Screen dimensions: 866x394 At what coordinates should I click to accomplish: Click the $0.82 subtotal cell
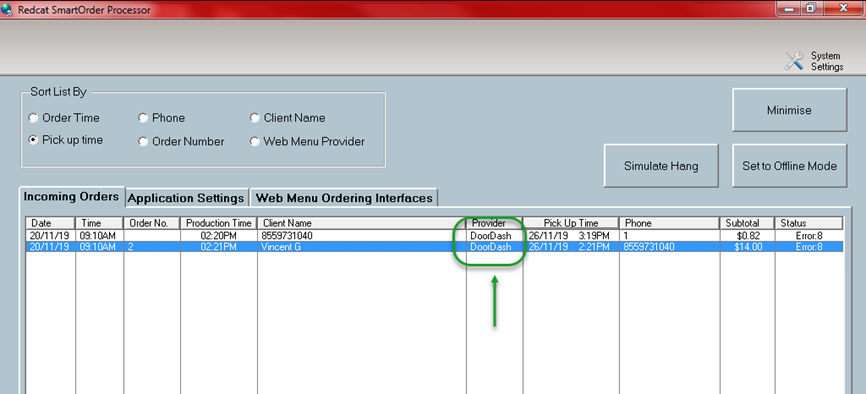pos(747,235)
